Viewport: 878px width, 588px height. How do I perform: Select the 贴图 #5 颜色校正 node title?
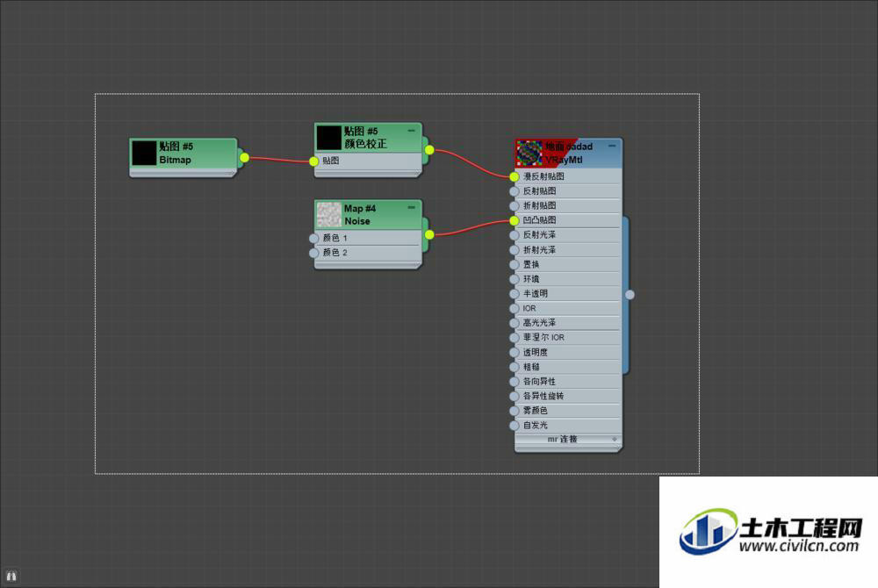tap(365, 138)
